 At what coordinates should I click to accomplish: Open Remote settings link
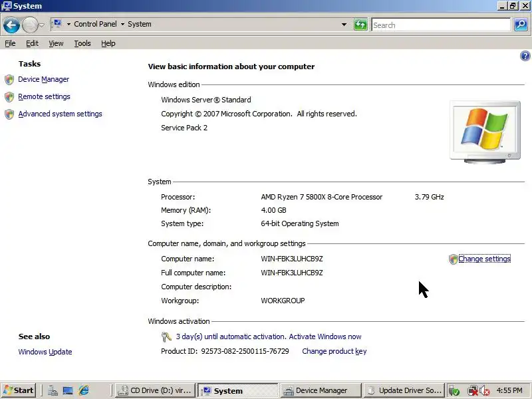pos(44,96)
